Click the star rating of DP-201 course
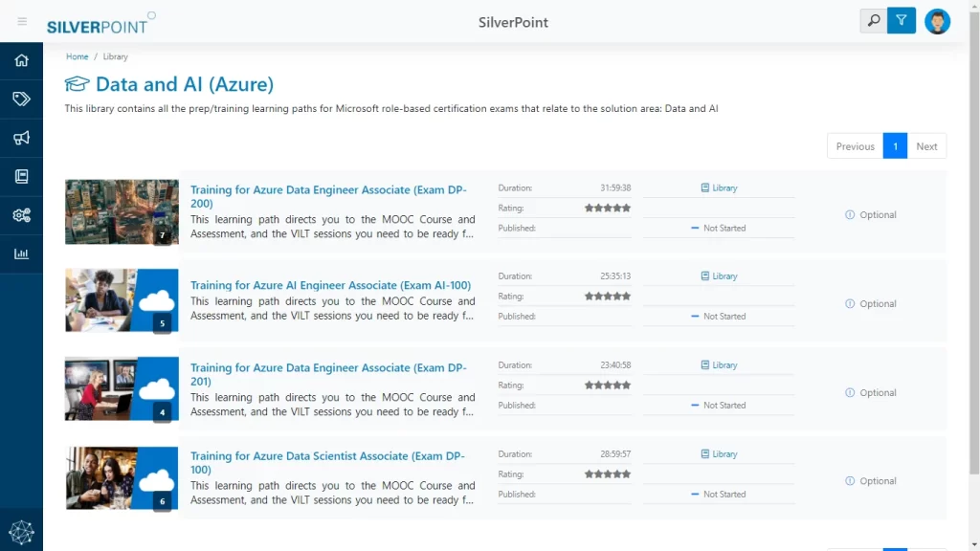 click(608, 386)
